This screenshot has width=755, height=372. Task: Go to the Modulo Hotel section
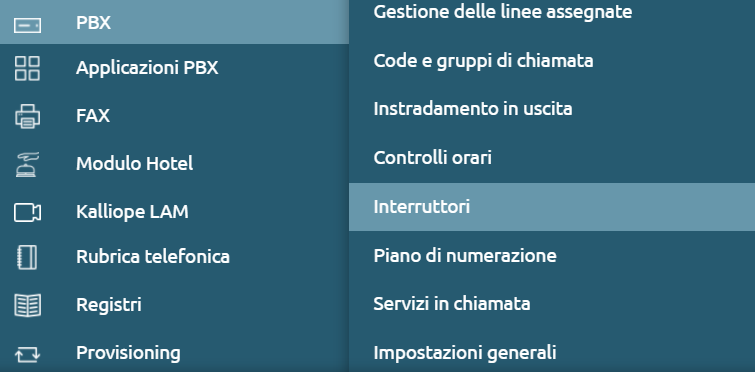pos(134,164)
